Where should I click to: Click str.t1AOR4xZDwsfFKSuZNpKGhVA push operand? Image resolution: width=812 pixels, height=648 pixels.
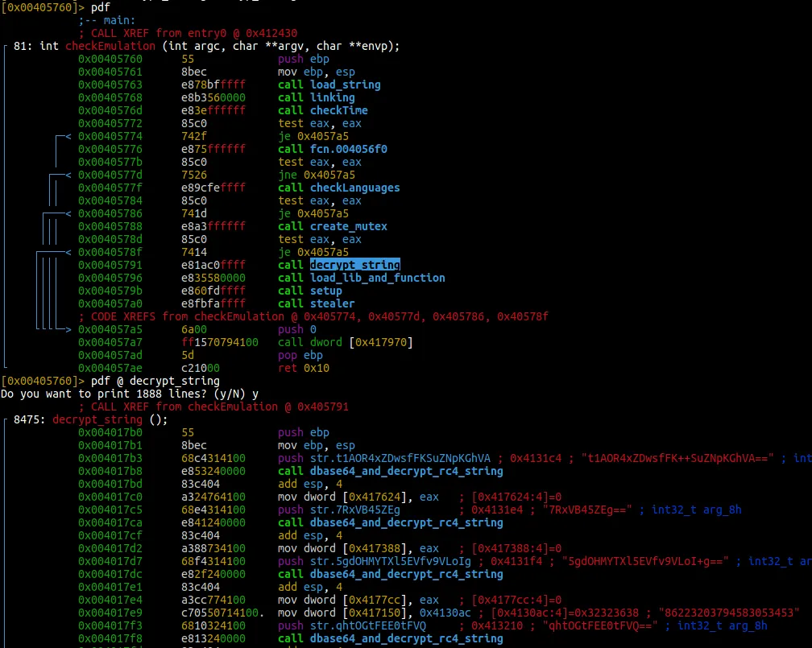click(x=400, y=459)
